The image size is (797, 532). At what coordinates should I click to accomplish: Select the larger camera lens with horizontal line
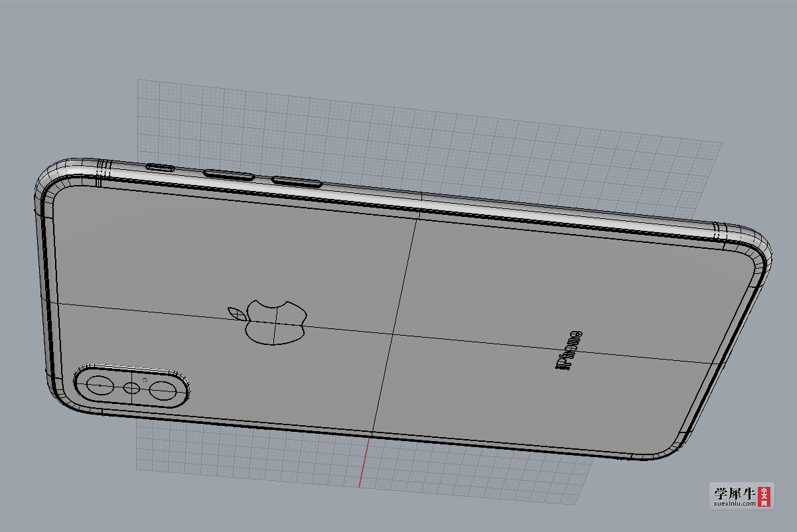pyautogui.click(x=100, y=385)
